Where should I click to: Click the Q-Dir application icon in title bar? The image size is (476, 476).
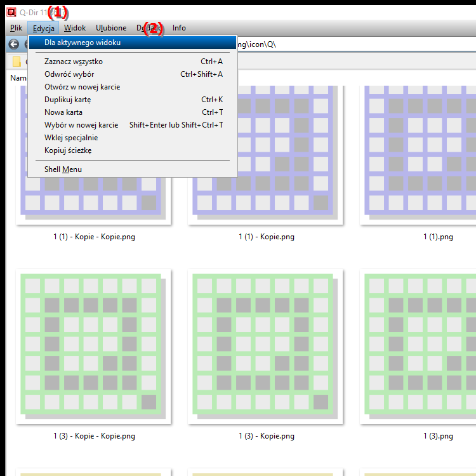(11, 12)
